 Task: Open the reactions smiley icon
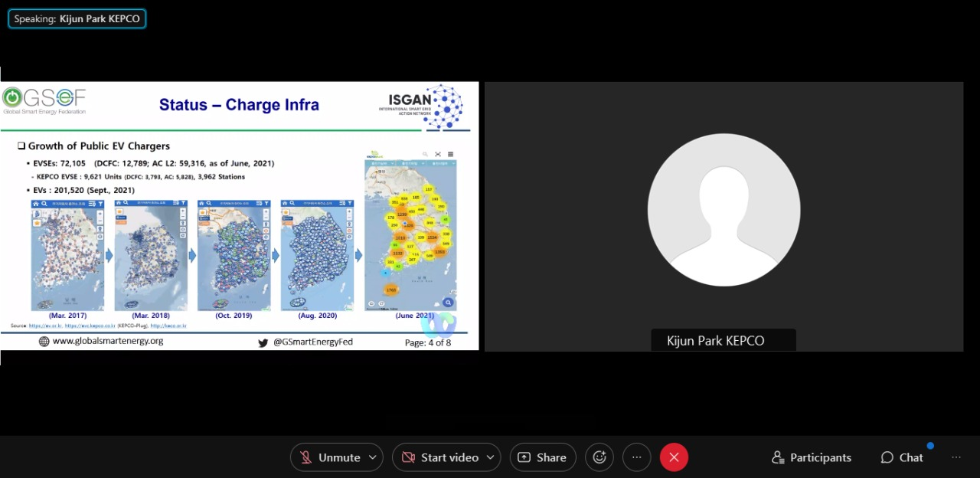[599, 457]
